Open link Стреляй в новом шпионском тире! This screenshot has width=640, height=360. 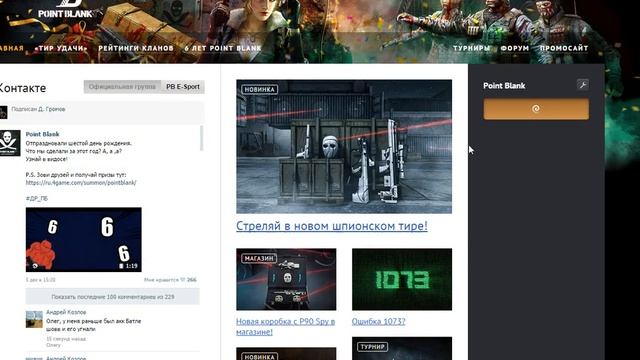pos(331,226)
